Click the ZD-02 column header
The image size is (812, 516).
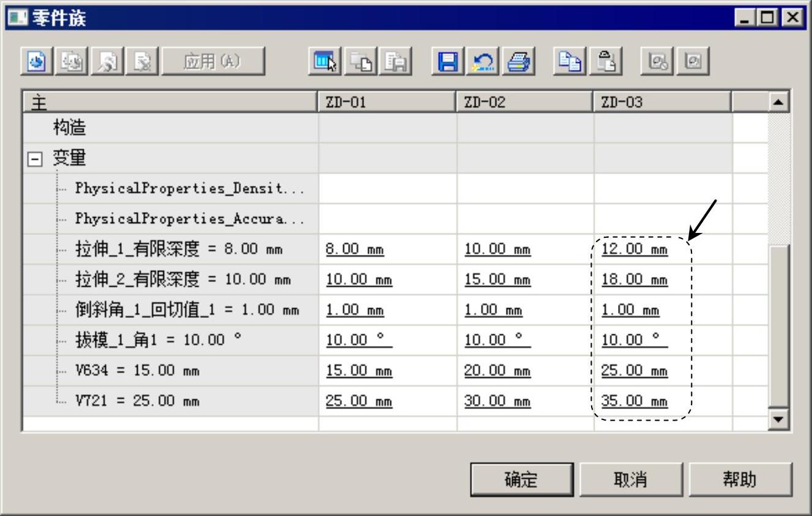point(526,102)
